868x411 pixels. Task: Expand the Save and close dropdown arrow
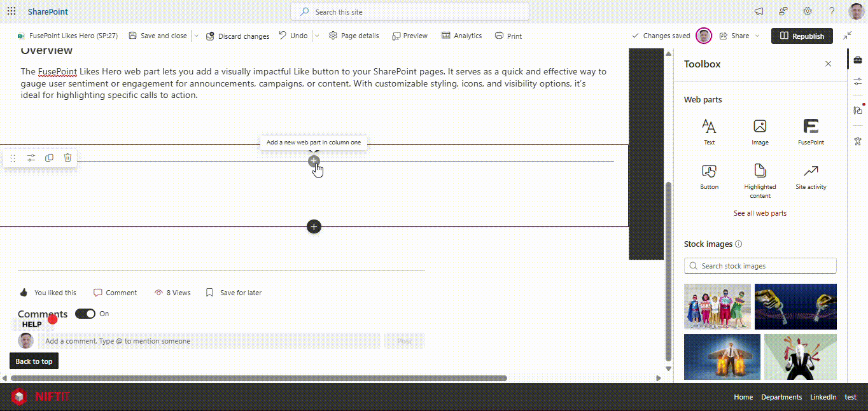[x=196, y=36]
